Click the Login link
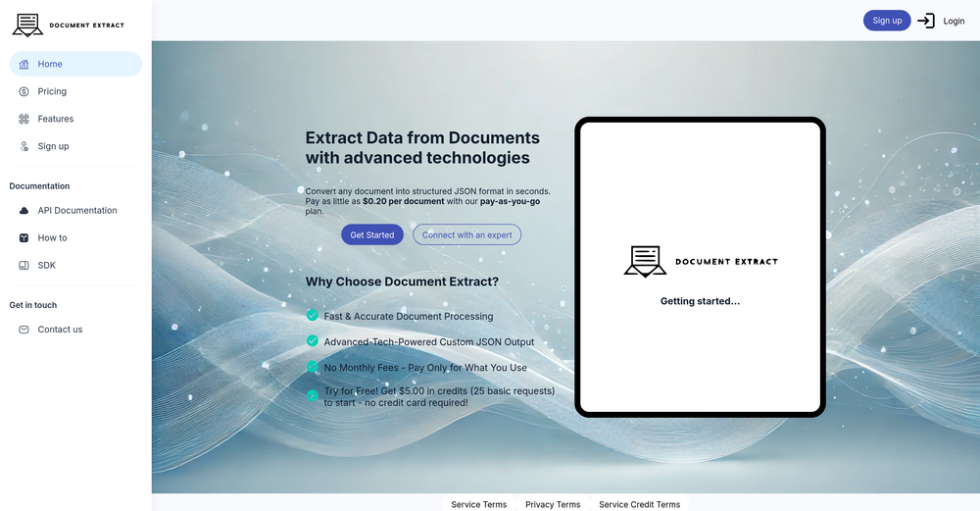The width and height of the screenshot is (980, 511). pyautogui.click(x=954, y=22)
